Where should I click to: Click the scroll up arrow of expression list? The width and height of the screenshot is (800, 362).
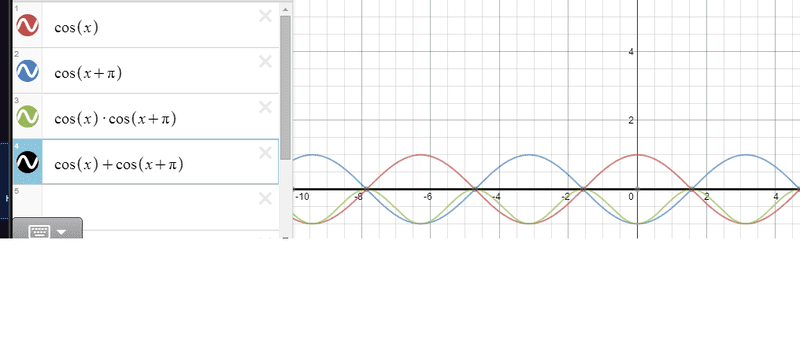pyautogui.click(x=285, y=9)
